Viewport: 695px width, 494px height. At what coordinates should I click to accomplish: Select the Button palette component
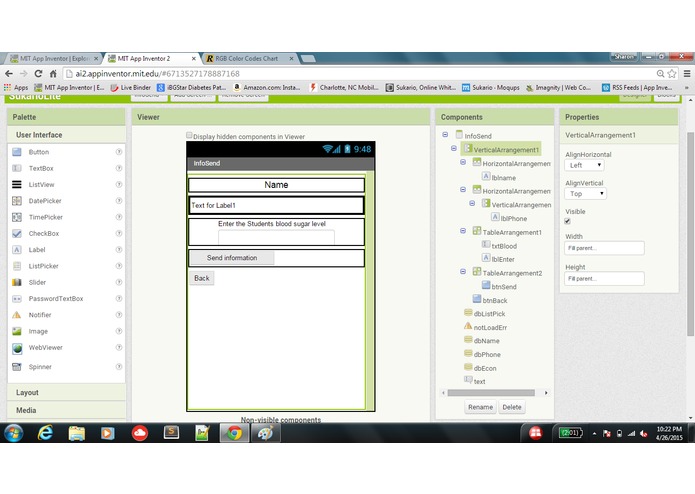point(39,152)
